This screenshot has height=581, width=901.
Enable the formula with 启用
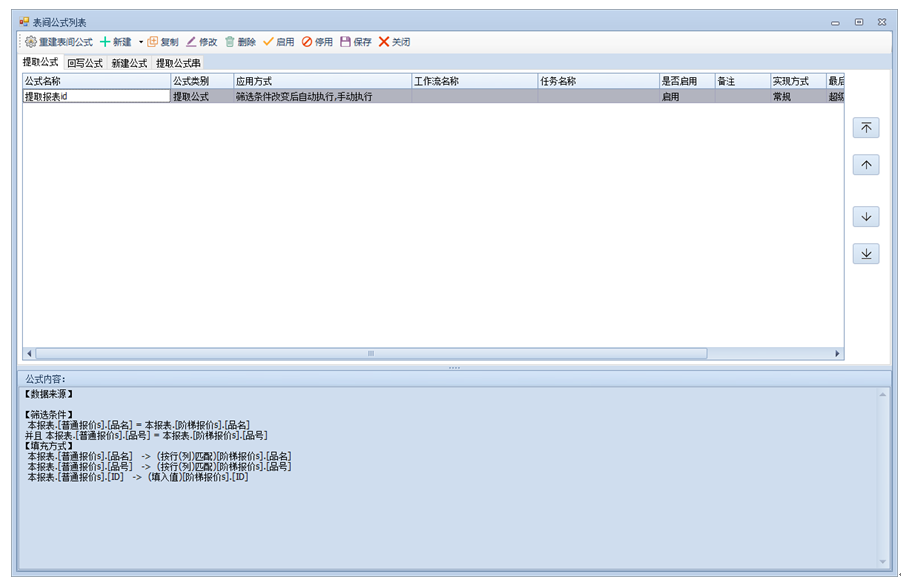pos(279,42)
